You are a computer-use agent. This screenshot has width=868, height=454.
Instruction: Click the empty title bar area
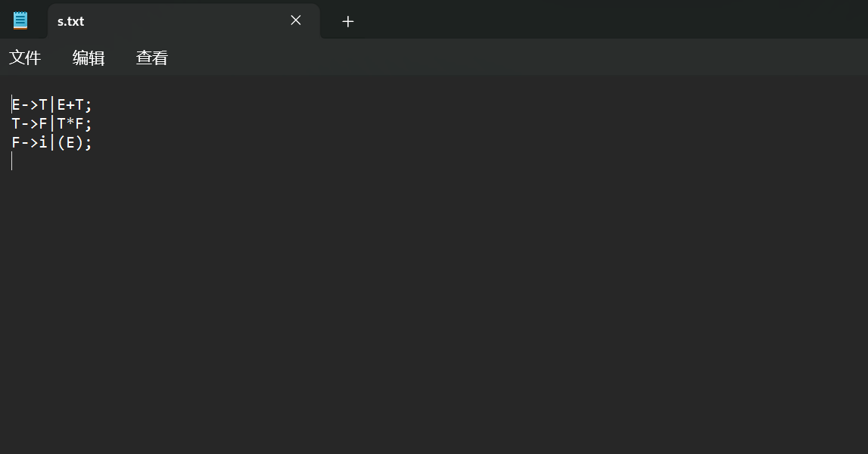pos(609,20)
